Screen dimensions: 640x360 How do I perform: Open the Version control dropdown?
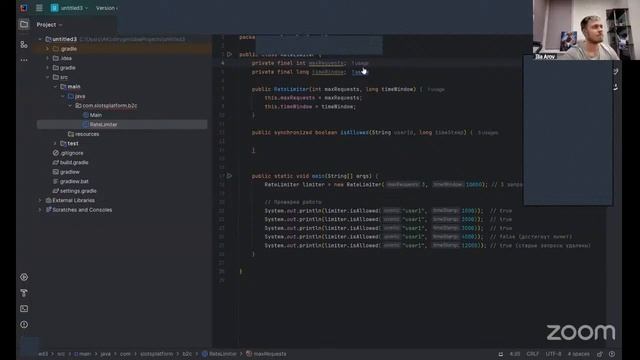[107, 8]
